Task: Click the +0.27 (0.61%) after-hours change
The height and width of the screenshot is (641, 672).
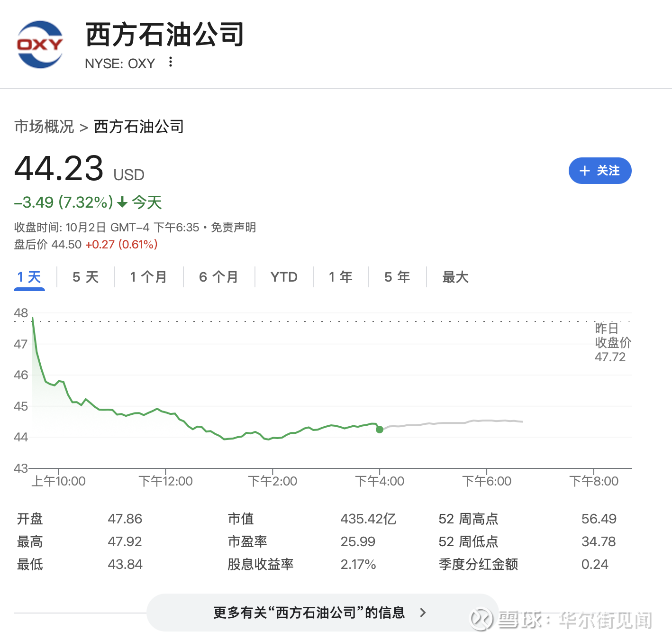Action: click(x=121, y=245)
